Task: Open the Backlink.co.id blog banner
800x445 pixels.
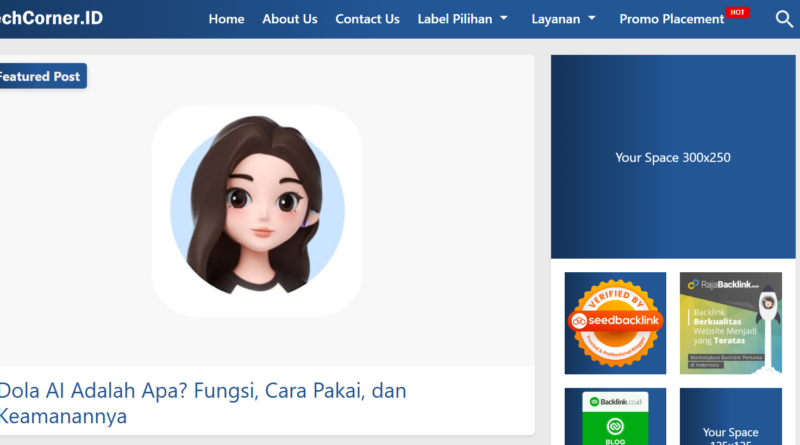Action: 615,416
